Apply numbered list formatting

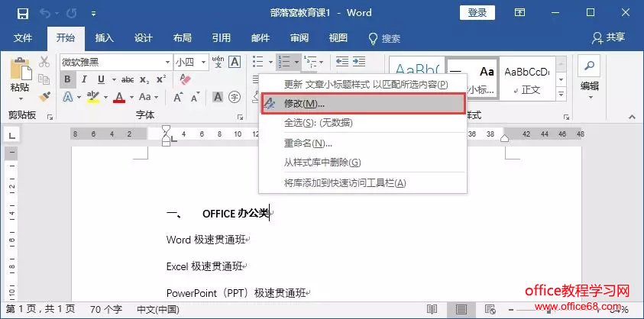tap(285, 62)
